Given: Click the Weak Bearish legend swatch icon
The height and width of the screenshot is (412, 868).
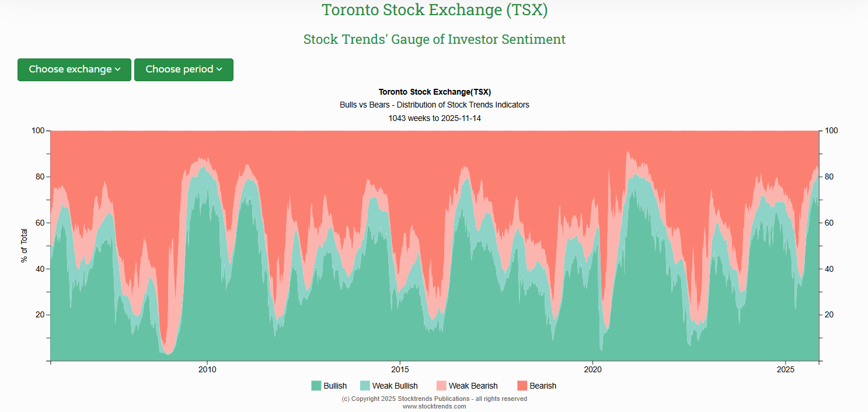Looking at the screenshot, I should (x=441, y=386).
